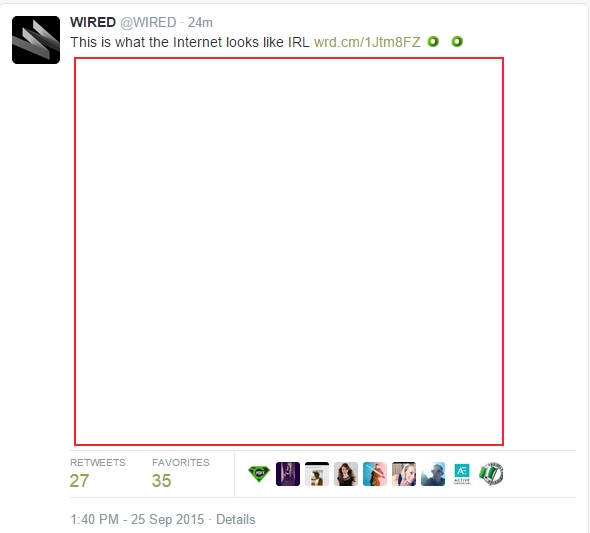Open the avatar of woman in black dress

pyautogui.click(x=346, y=474)
